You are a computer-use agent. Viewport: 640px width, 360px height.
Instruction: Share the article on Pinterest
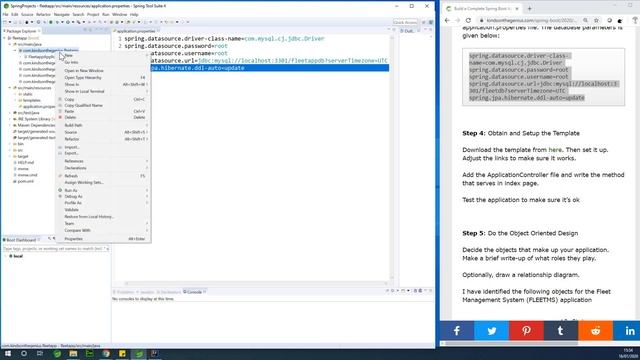coord(526,331)
